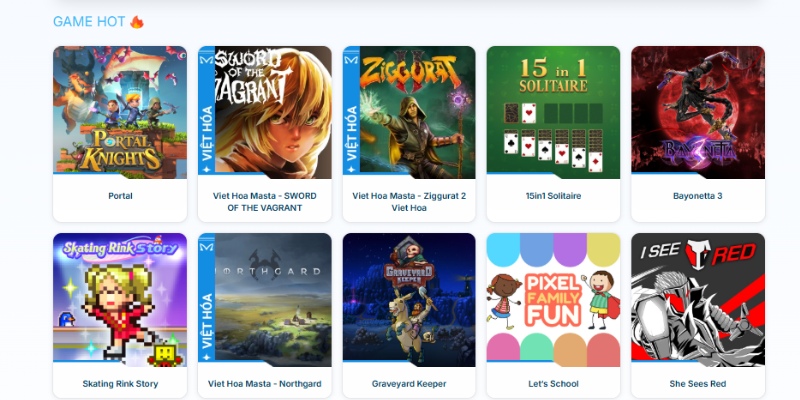Image resolution: width=800 pixels, height=400 pixels.
Task: Open the 'Bayonetta 3' title link
Action: coord(698,196)
